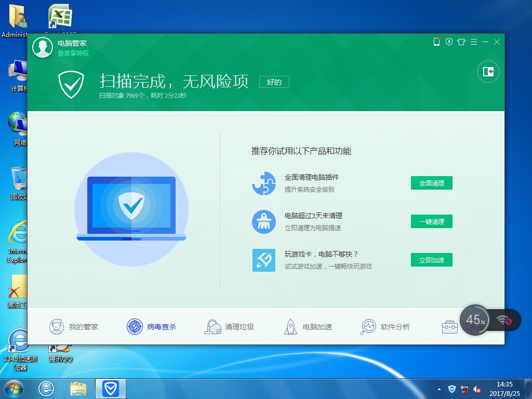Click the Wi-Fi blocked icon on floating widget

[x=504, y=320]
